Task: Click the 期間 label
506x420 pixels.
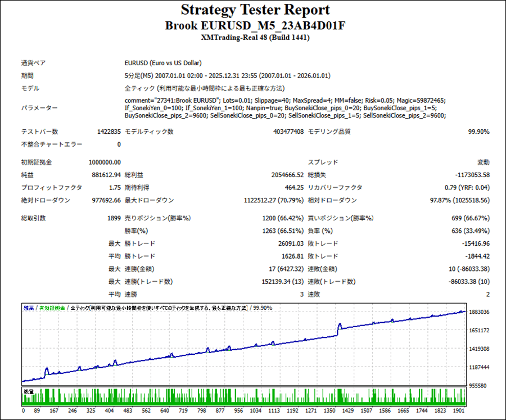Action: (x=27, y=76)
